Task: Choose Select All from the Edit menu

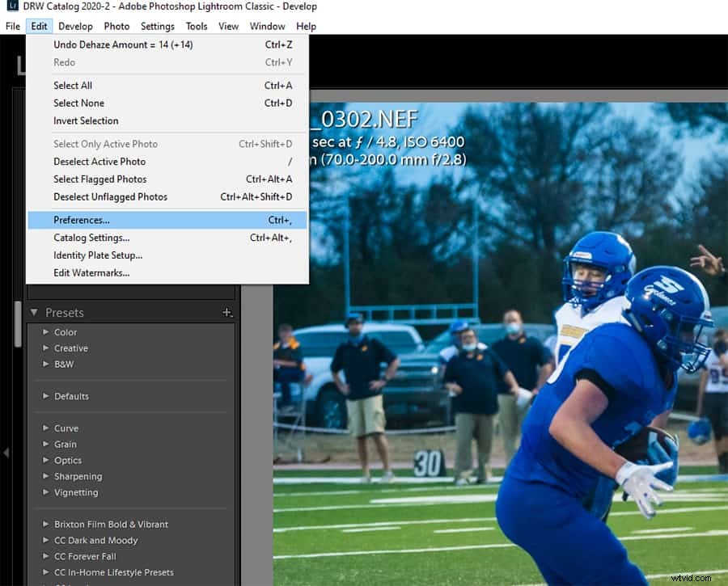Action: tap(71, 85)
